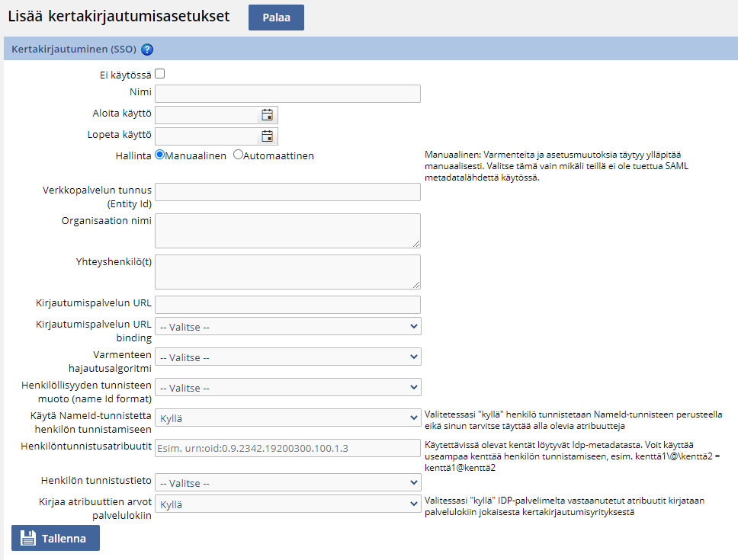The height and width of the screenshot is (560, 738).
Task: Select the Manuaalinen radio button
Action: point(159,155)
